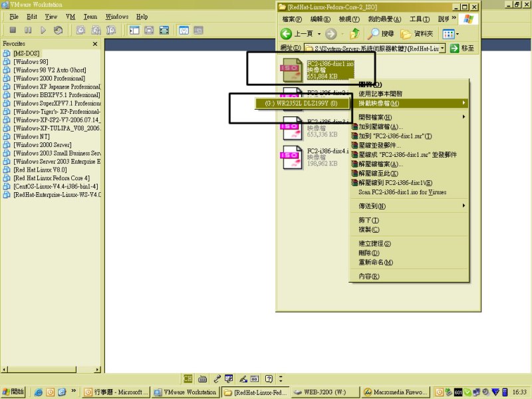The width and height of the screenshot is (532, 399).
Task: Open the Explorer 檔案(F) menu
Action: (292, 19)
